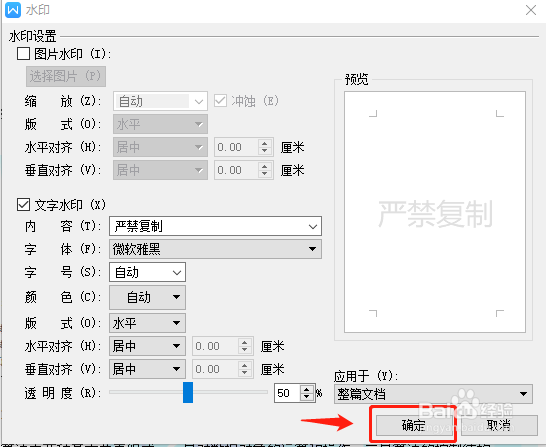The width and height of the screenshot is (546, 447).
Task: Click picture vertical offset field 0.00
Action: click(x=237, y=170)
